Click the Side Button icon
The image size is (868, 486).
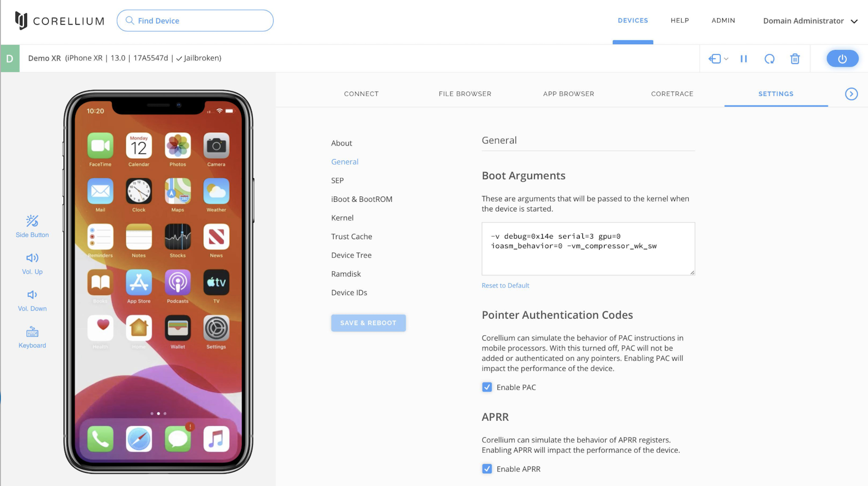click(32, 221)
